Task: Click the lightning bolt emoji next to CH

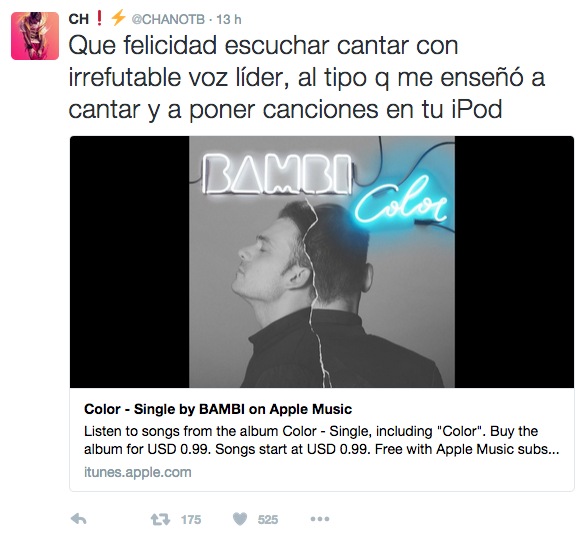Action: tap(118, 18)
